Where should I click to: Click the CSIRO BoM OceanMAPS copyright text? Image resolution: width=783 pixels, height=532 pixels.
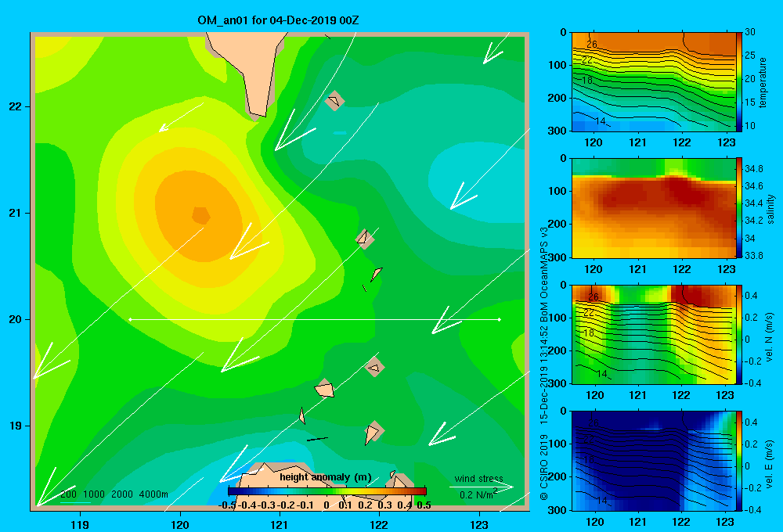(544, 363)
